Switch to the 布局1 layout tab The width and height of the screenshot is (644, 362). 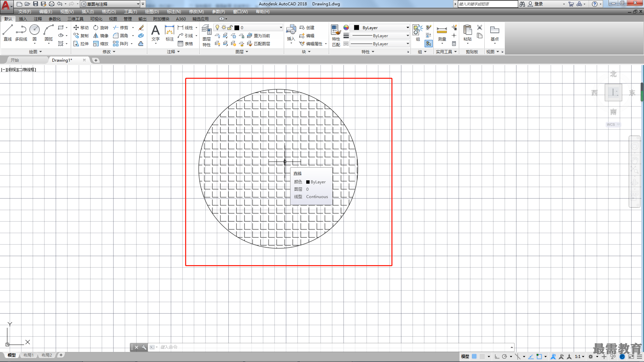29,355
